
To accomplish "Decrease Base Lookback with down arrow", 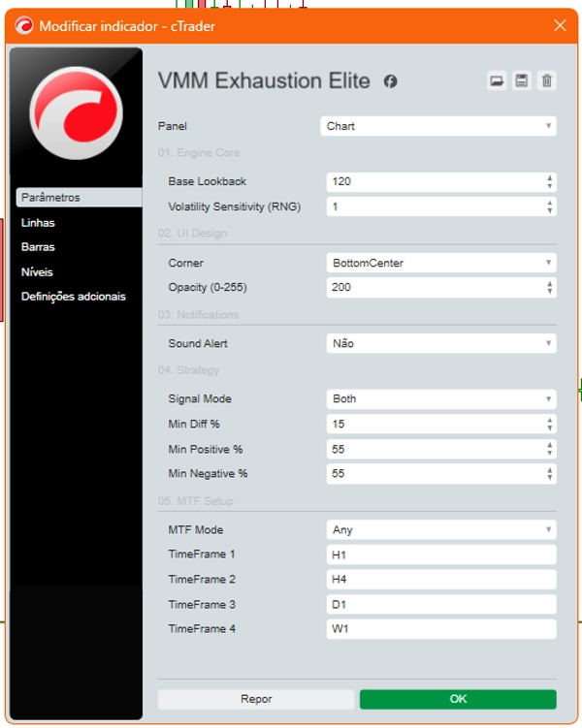I will (x=549, y=186).
